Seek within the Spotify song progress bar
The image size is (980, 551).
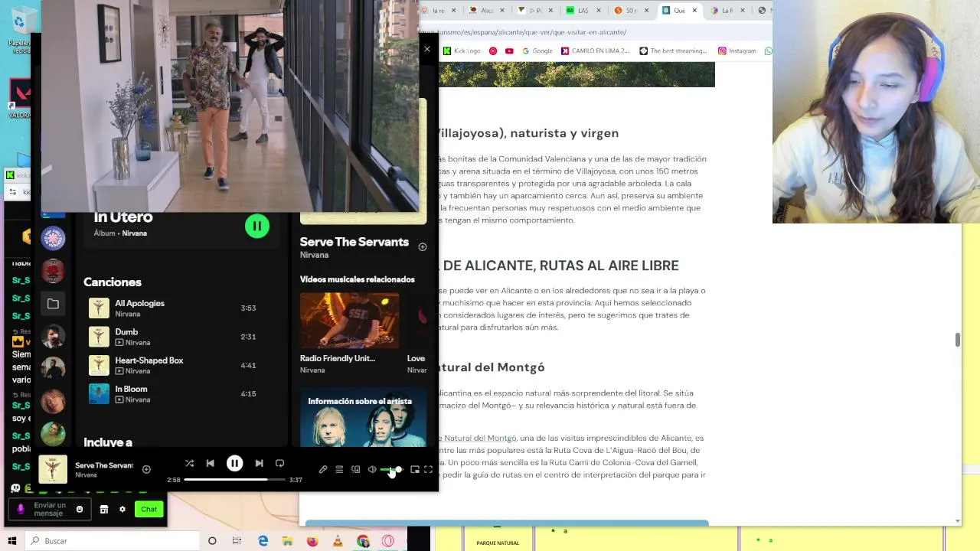point(234,480)
